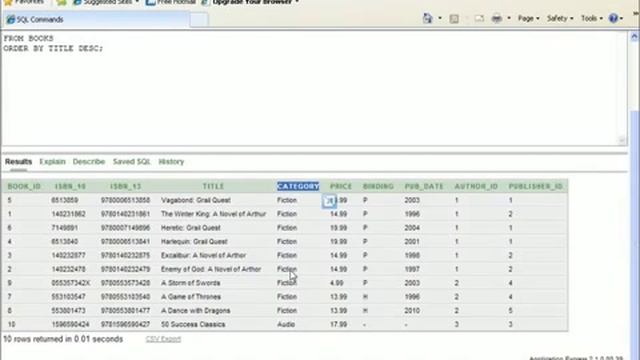The width and height of the screenshot is (640, 360).
Task: Click the feeds toolbar icon
Action: tap(454, 19)
